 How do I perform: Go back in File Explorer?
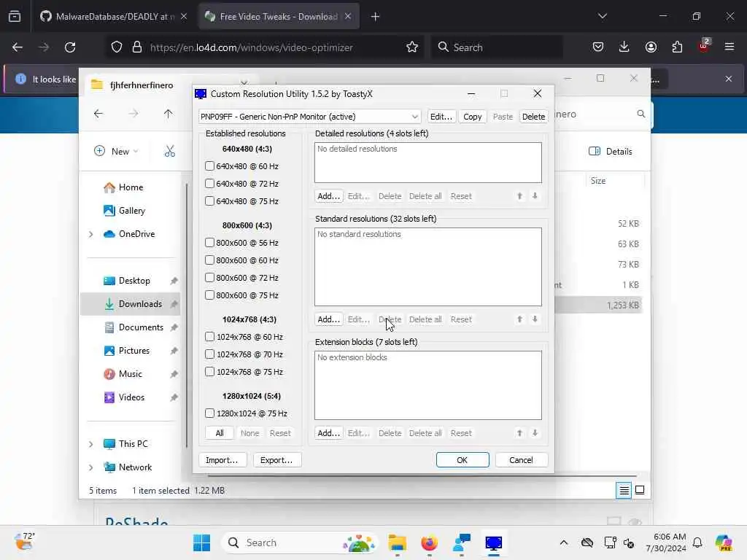pyautogui.click(x=98, y=114)
